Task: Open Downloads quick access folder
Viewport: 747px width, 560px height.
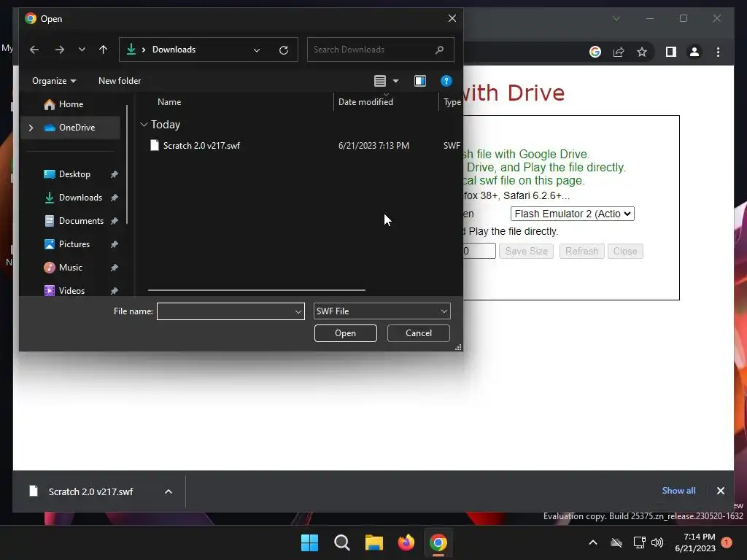Action: (x=80, y=198)
